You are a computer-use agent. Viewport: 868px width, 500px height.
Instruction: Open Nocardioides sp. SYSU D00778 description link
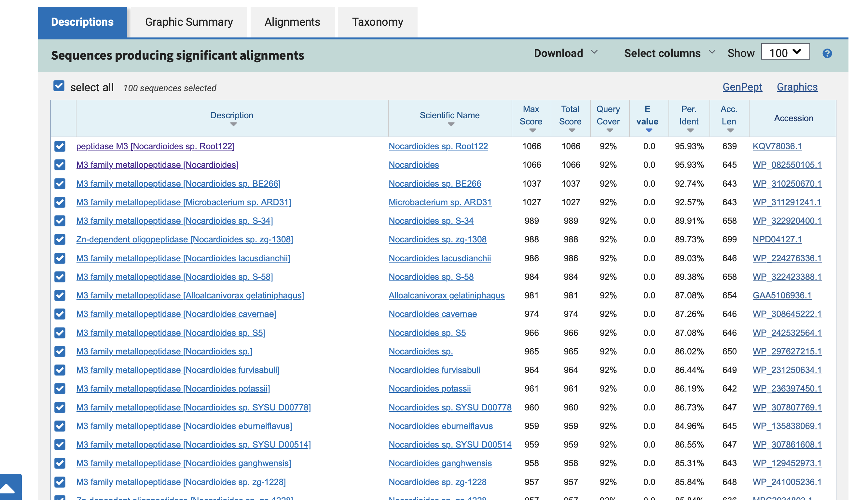(x=194, y=407)
